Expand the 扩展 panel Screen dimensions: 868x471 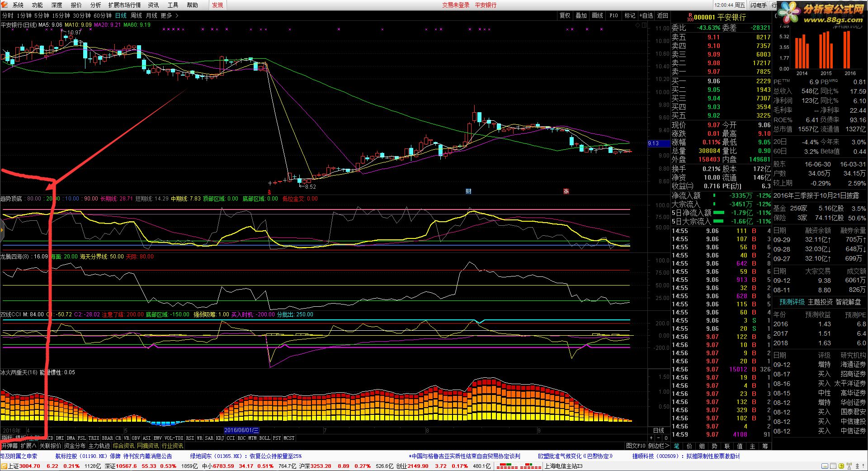click(x=28, y=446)
